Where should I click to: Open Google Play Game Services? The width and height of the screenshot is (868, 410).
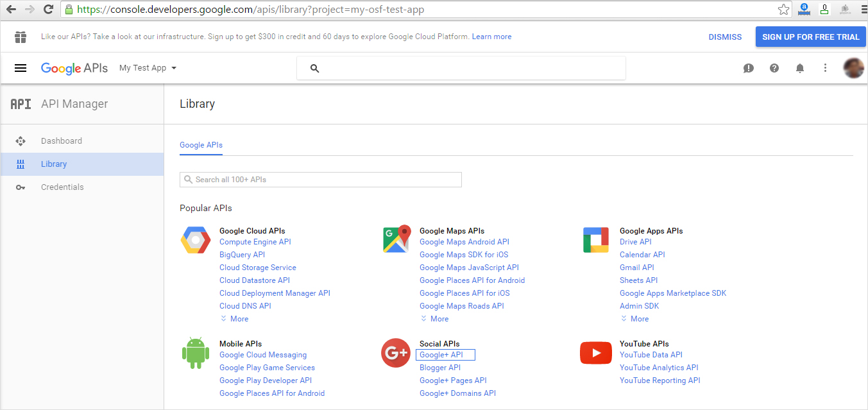coord(267,368)
